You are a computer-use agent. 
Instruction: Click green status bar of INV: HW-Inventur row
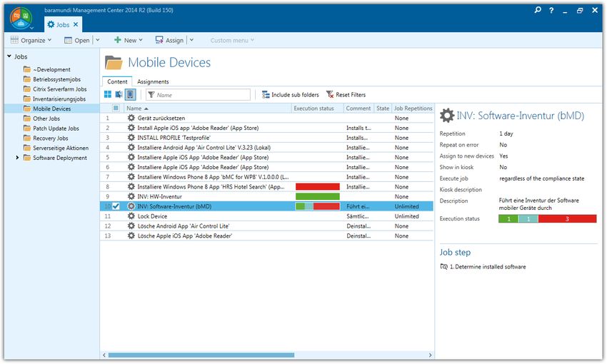pyautogui.click(x=318, y=196)
